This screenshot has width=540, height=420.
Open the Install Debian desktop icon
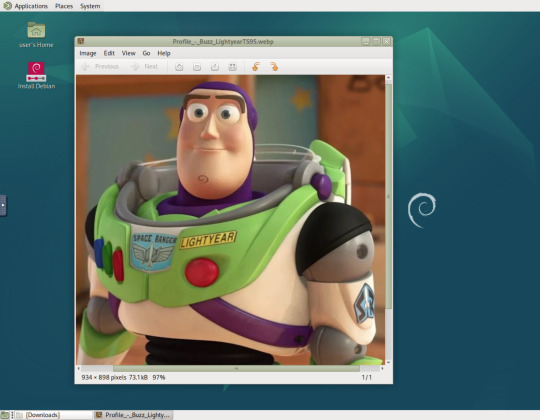[36, 76]
